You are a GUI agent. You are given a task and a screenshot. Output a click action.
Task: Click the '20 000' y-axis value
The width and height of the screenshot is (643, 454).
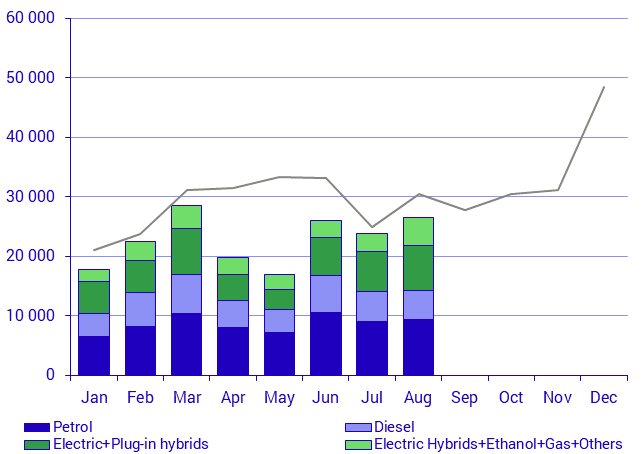tap(30, 256)
